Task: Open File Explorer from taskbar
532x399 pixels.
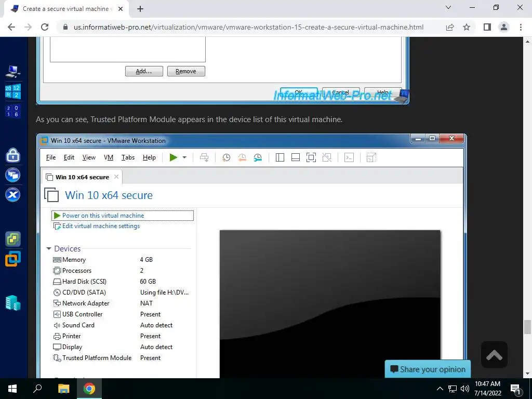Action: click(x=63, y=389)
